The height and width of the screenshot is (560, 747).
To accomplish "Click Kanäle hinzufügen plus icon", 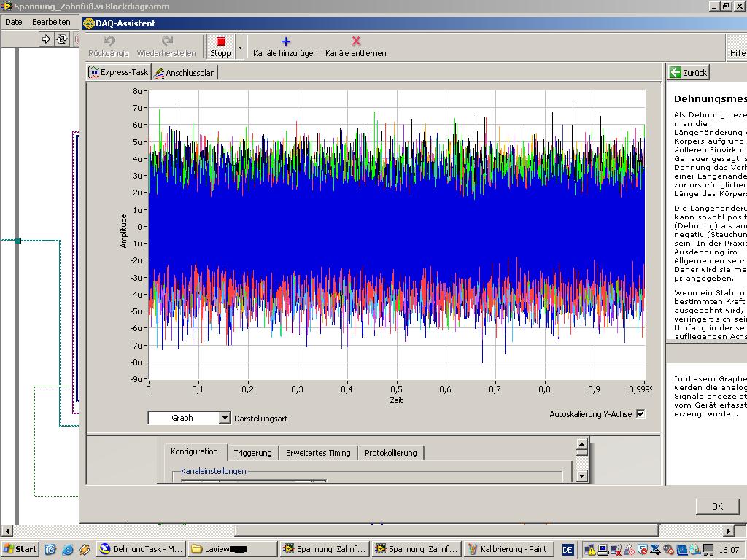I will tap(285, 42).
